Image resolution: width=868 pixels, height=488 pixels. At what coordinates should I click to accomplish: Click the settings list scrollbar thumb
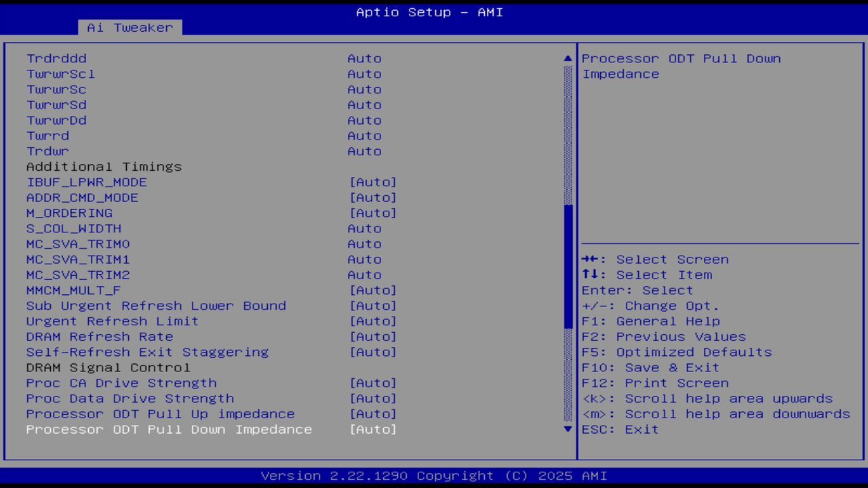click(x=568, y=266)
